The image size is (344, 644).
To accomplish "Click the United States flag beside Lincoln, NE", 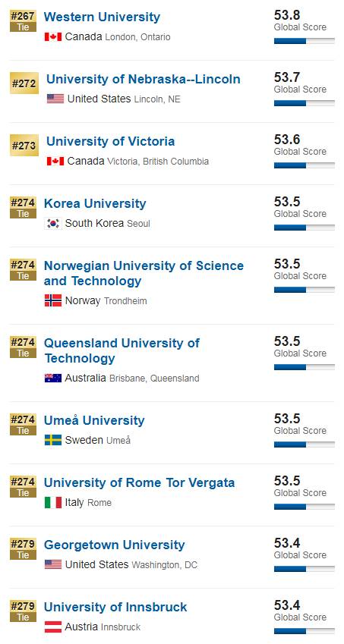I will tap(55, 99).
